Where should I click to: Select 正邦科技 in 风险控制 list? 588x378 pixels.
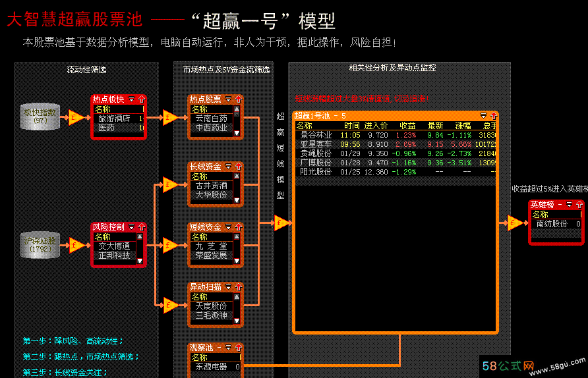(114, 256)
